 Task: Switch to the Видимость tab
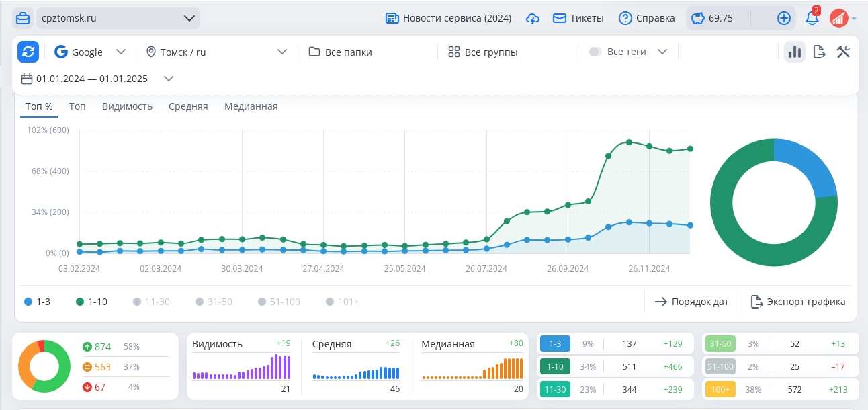(127, 106)
